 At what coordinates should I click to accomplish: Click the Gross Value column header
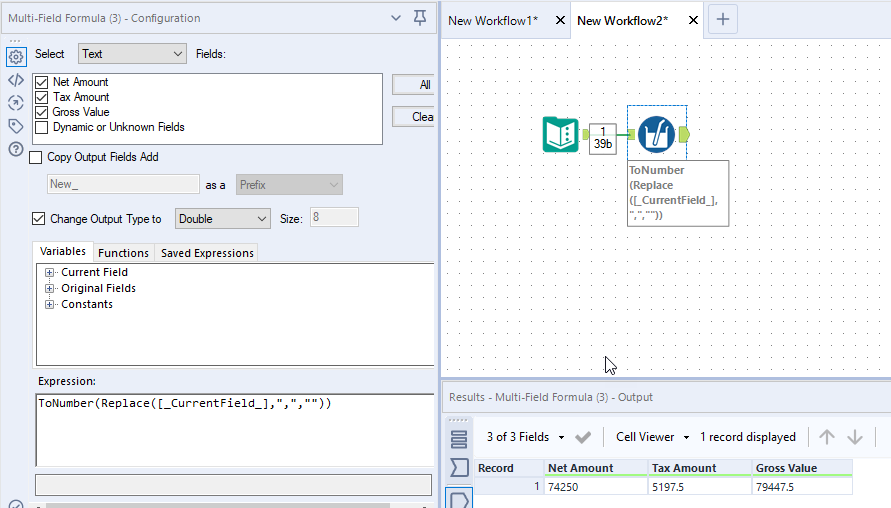(x=802, y=468)
